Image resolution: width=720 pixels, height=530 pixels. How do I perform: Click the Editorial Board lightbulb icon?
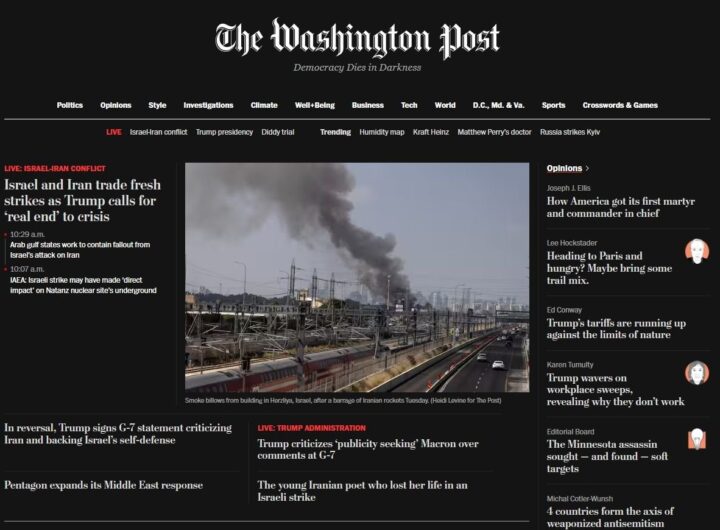coord(697,439)
